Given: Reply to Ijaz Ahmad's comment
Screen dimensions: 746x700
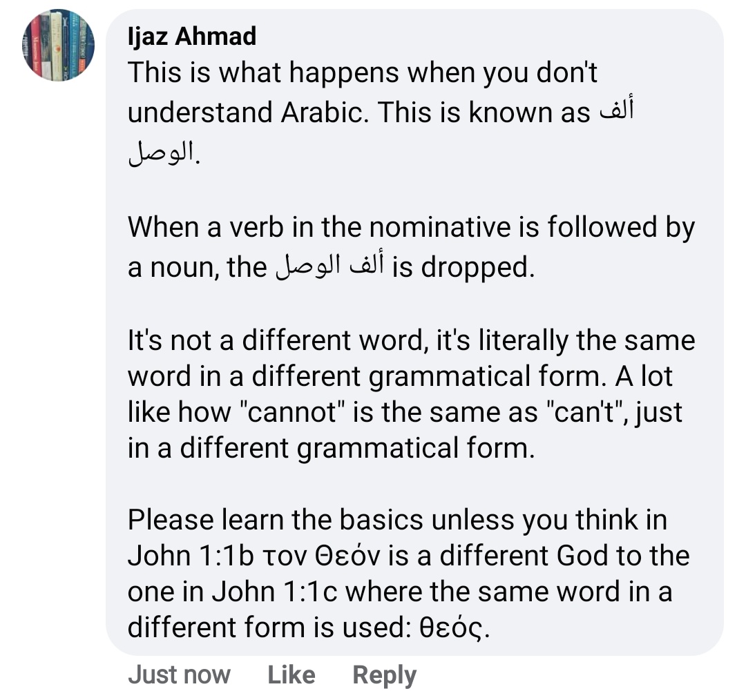Looking at the screenshot, I should coord(384,674).
